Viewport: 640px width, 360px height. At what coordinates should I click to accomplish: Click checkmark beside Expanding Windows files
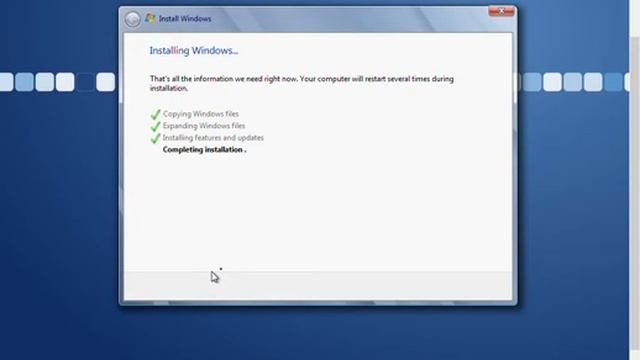(x=155, y=126)
